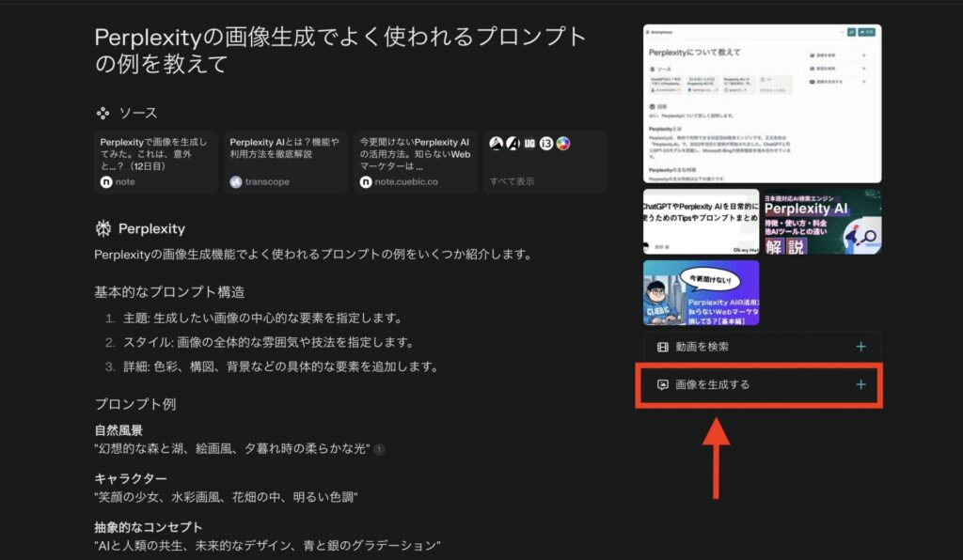Image resolution: width=963 pixels, height=560 pixels.
Task: Click the Perplexity AI 解説 thumbnail
Action: point(824,221)
